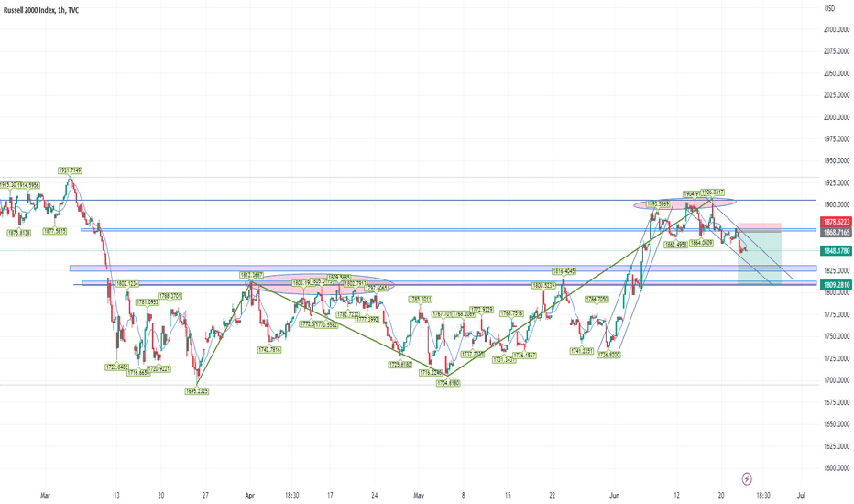Select the 1736.1567 low pivot label
Screen dimensions: 854x504
(x=524, y=356)
